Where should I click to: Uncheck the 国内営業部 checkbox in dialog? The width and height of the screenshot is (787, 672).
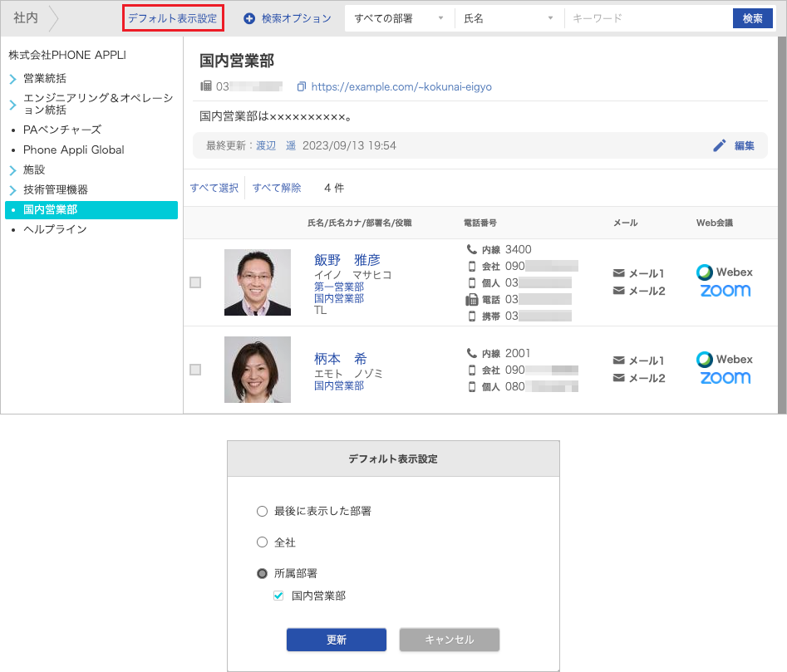tap(278, 596)
